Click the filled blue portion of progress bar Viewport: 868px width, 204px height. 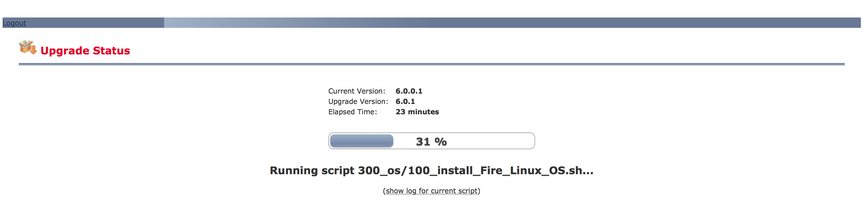(361, 141)
